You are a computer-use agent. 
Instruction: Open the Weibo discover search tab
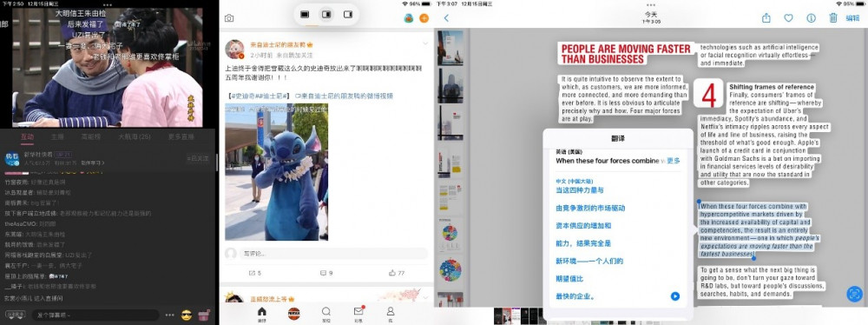tap(326, 314)
